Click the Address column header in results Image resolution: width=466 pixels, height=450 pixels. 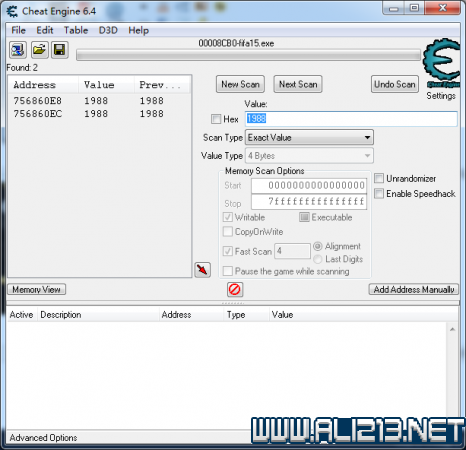(x=44, y=85)
